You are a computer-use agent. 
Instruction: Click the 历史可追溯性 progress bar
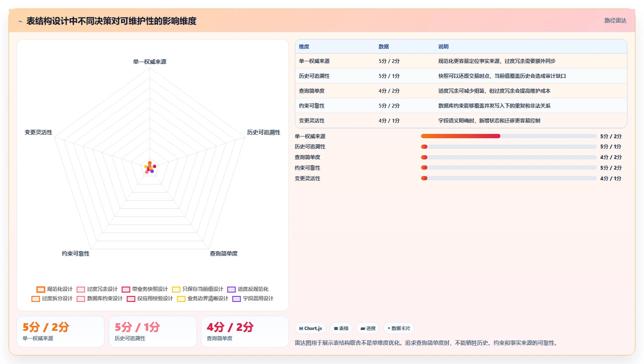coord(508,147)
